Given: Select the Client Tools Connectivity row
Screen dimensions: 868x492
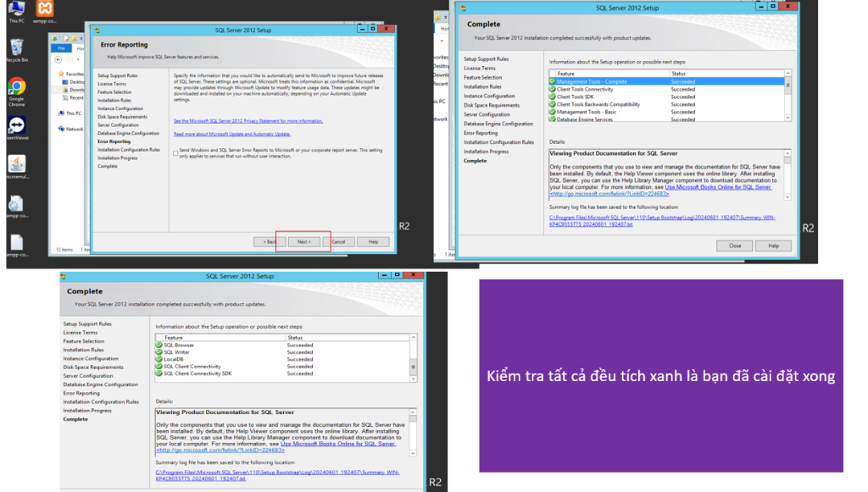Looking at the screenshot, I should coord(666,89).
